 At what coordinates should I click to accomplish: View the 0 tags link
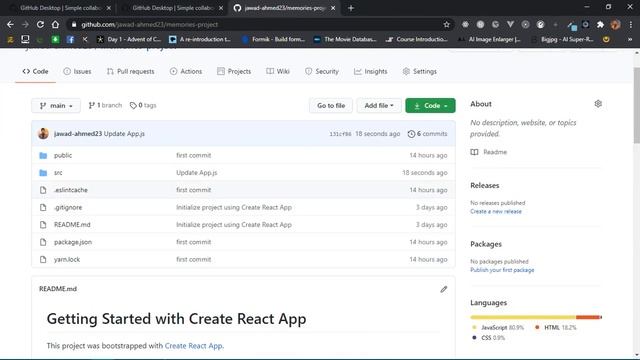[x=143, y=105]
